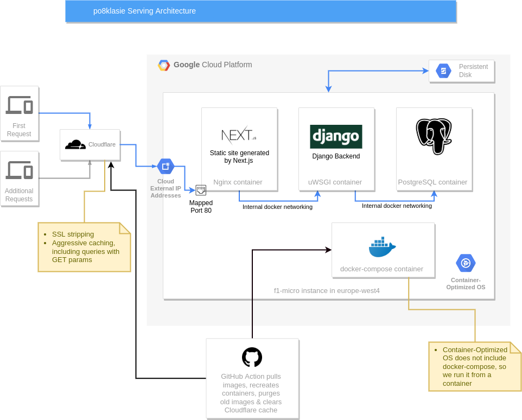
Task: Click the GitHub Octocat logo
Action: [252, 357]
